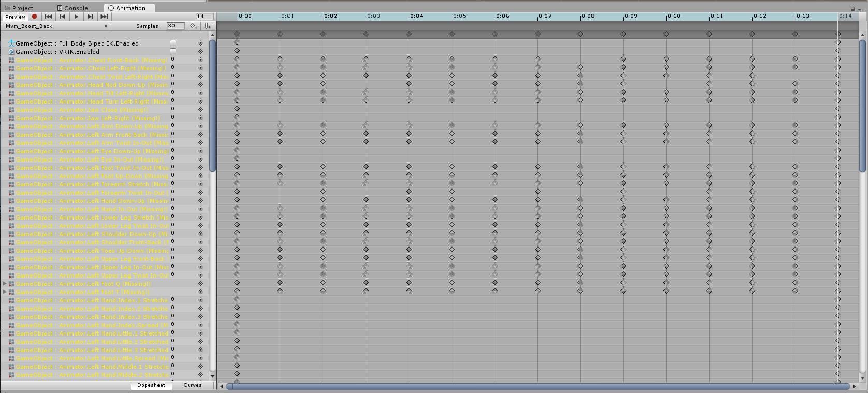This screenshot has width=868, height=393.
Task: Click the Full Body Biped IK humanoid icon
Action: pyautogui.click(x=11, y=43)
